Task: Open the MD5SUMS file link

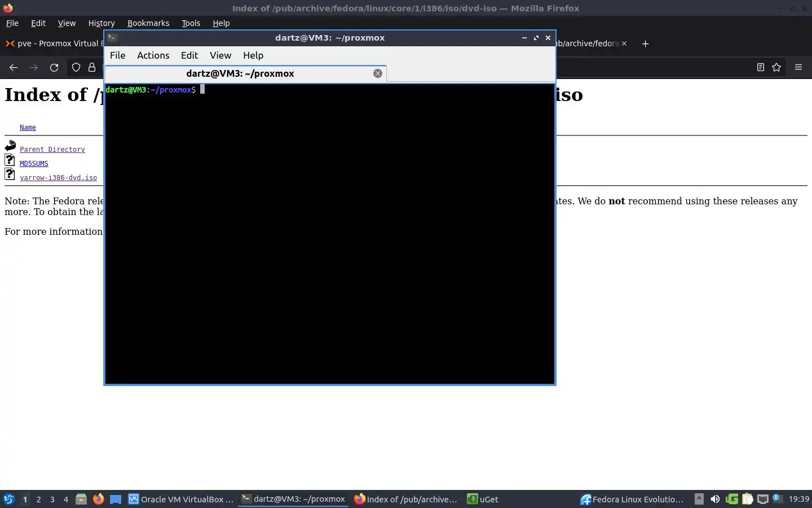Action: [x=34, y=164]
